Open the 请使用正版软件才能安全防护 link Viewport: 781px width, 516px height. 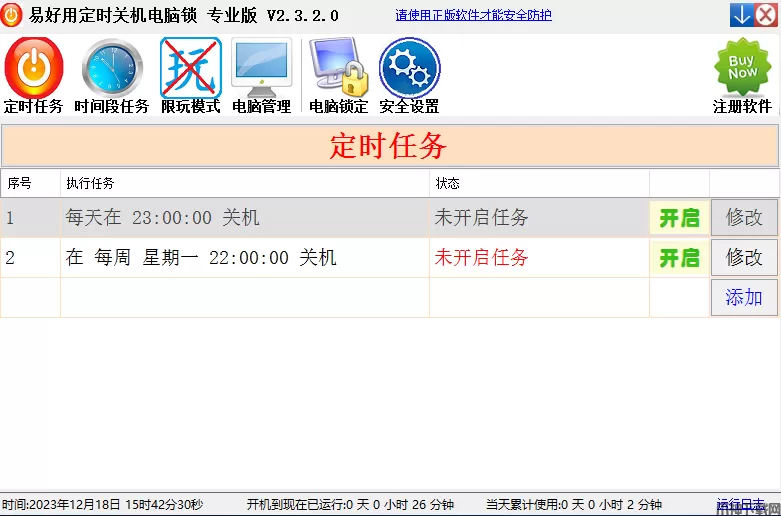473,15
